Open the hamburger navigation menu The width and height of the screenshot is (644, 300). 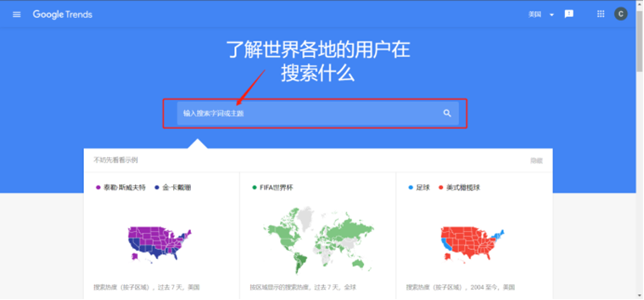point(17,15)
